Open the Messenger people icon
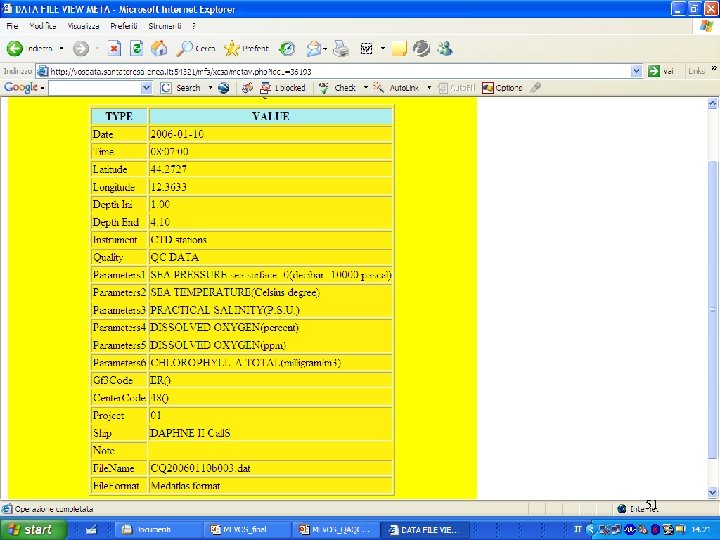 tap(444, 48)
